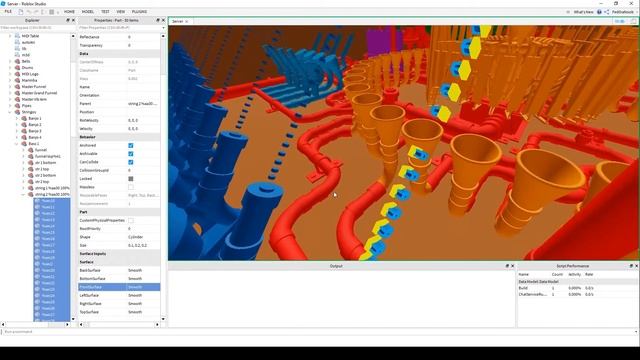640x360 pixels.
Task: Click the Strings model icon in Explorer
Action: pos(18,112)
